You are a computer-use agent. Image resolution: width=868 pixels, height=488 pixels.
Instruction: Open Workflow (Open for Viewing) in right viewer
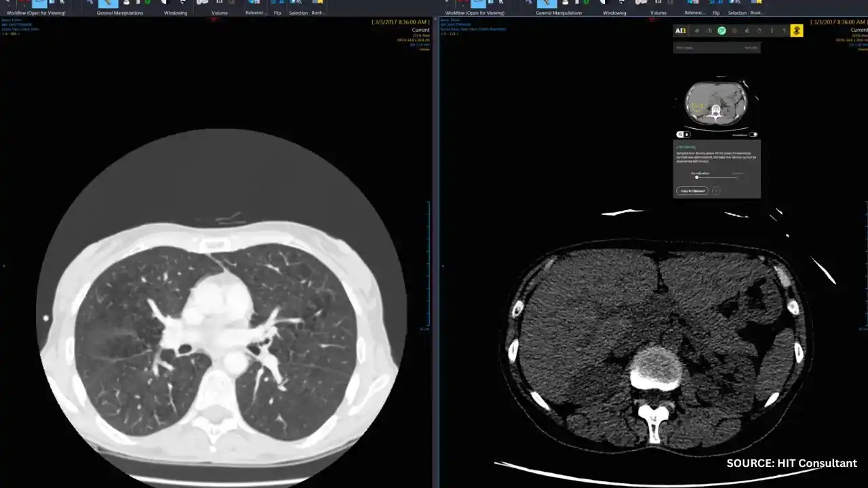click(475, 13)
